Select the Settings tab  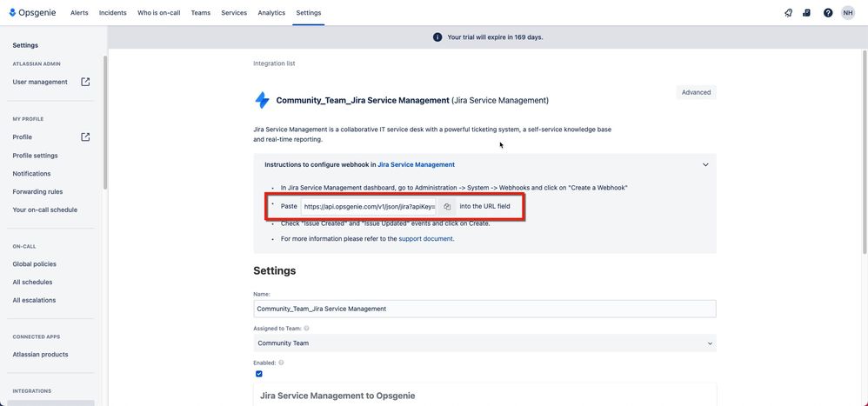(x=309, y=13)
